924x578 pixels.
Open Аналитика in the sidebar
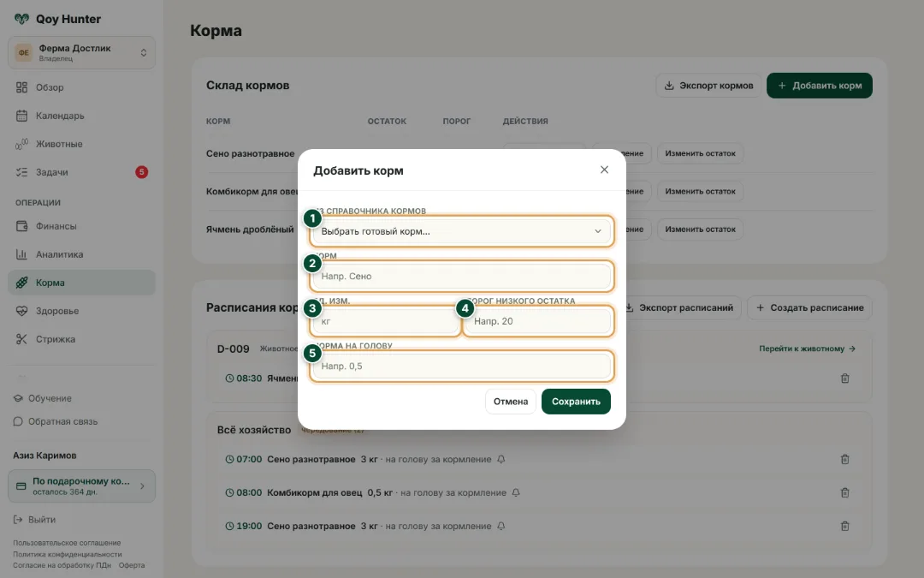[x=81, y=254]
